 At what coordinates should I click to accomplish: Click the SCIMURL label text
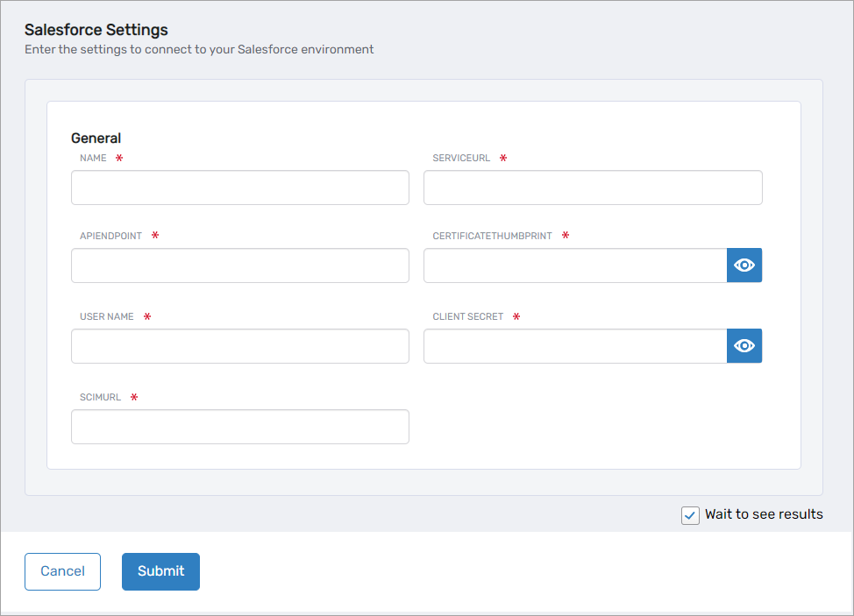click(100, 398)
